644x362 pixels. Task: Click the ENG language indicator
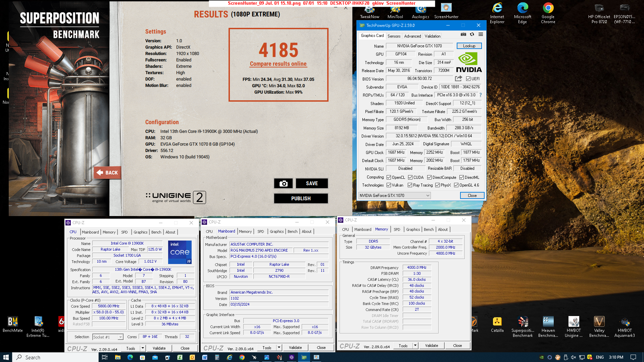pyautogui.click(x=600, y=357)
